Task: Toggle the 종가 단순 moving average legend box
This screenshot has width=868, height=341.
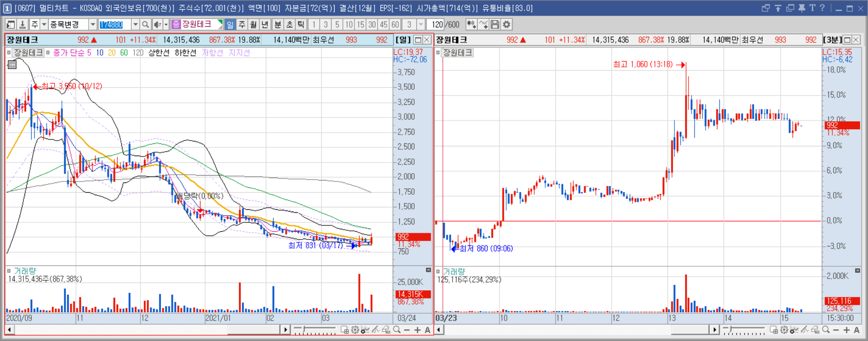Action: pos(48,53)
